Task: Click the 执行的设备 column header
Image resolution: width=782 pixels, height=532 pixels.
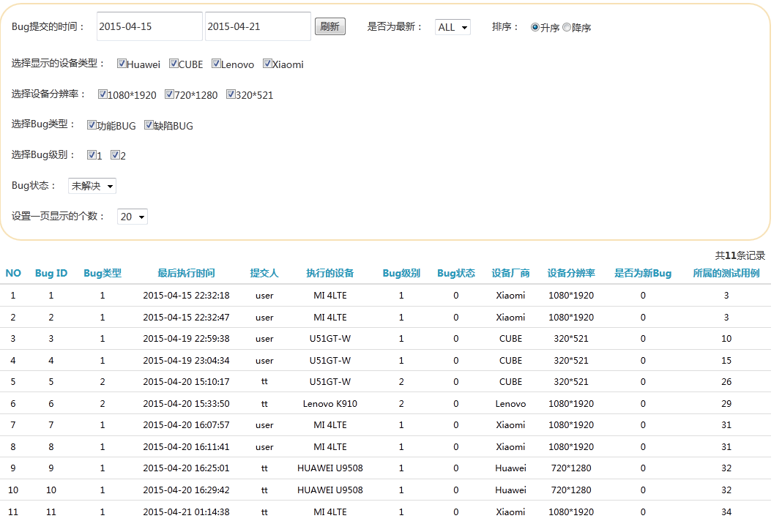Action: pos(329,273)
